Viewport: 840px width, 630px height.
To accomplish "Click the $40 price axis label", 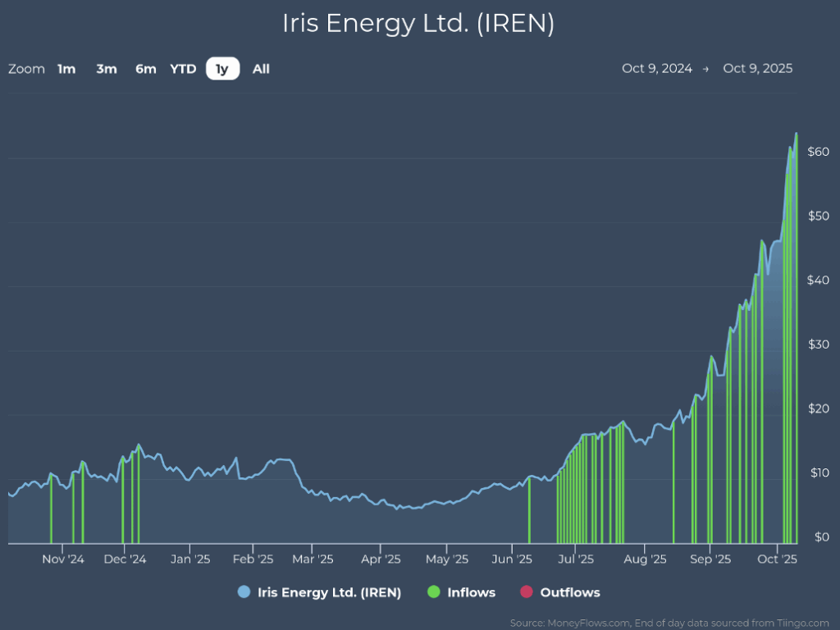I will pos(818,280).
